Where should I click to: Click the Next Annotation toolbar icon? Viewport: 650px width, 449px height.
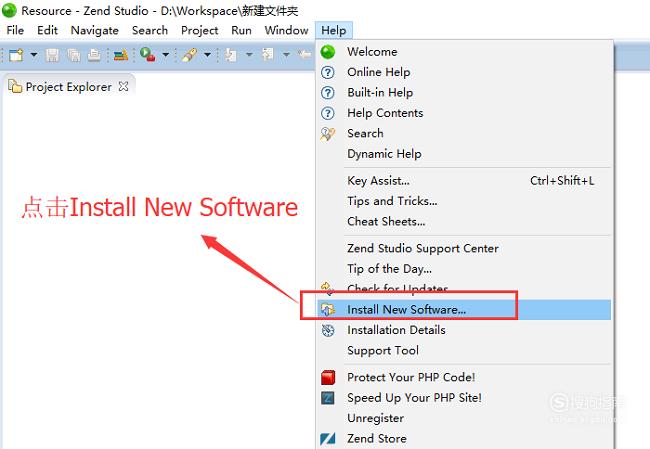coord(230,55)
